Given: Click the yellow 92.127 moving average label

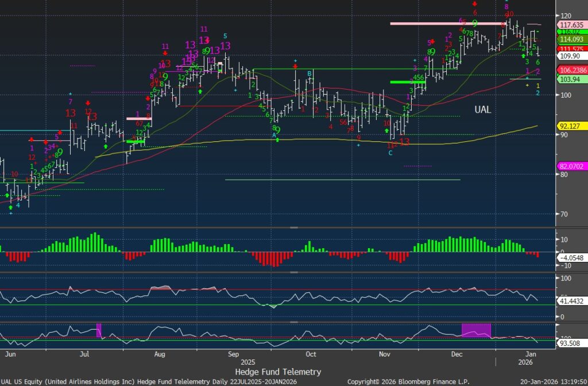Looking at the screenshot, I should click(x=569, y=126).
